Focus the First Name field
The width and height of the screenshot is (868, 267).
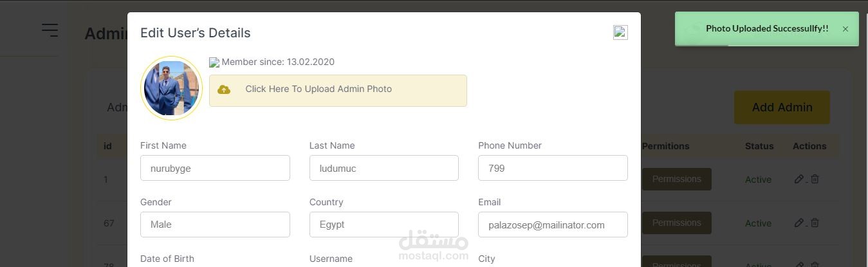tap(215, 169)
